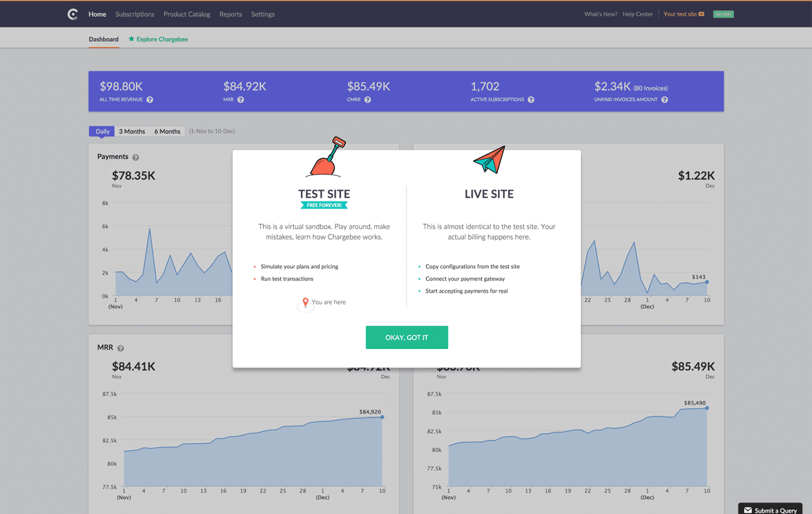This screenshot has height=514, width=812.
Task: Click the $84.41K MRR Nov figure
Action: tap(134, 367)
